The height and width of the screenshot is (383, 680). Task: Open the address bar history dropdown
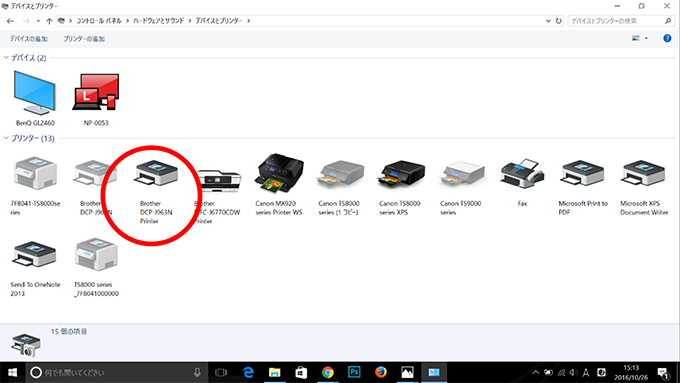548,21
